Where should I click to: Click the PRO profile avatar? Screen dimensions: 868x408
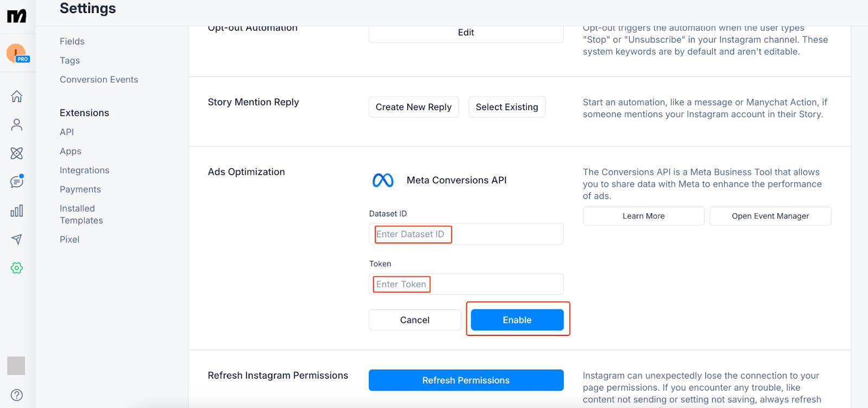[x=15, y=53]
